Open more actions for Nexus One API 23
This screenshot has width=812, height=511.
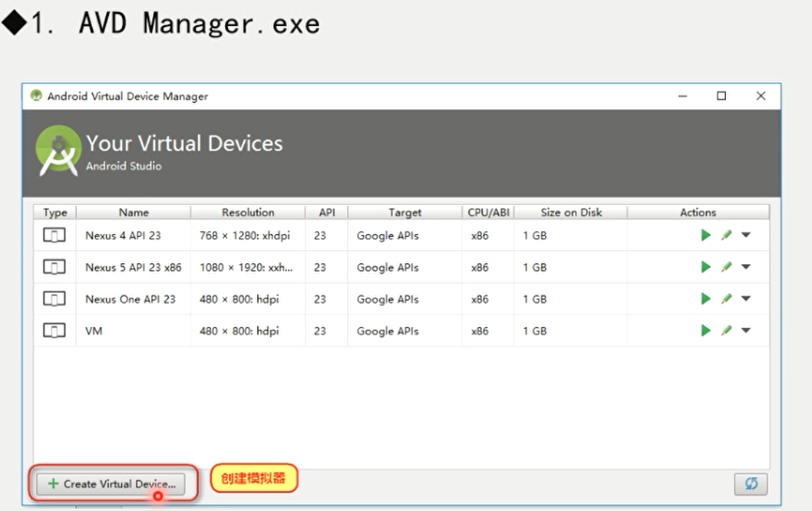[746, 298]
